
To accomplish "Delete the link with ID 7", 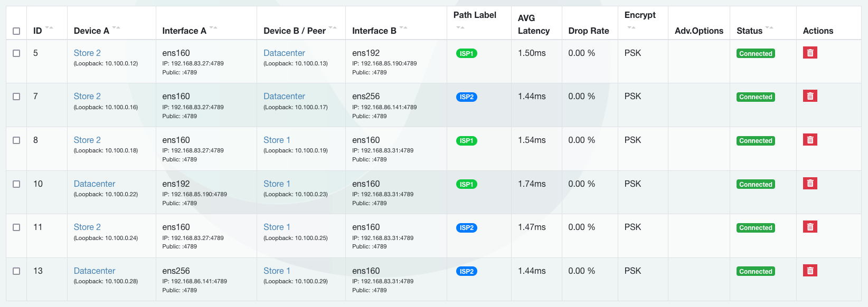I will [810, 96].
